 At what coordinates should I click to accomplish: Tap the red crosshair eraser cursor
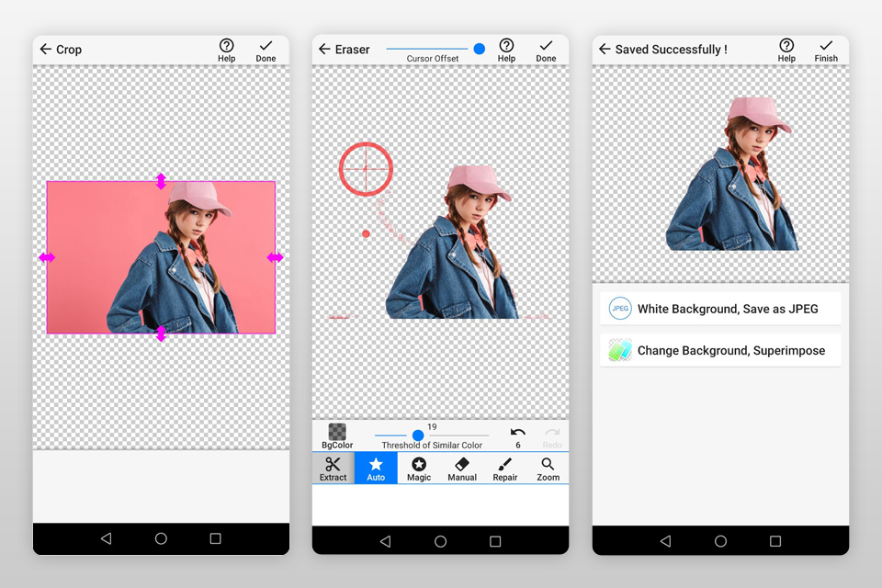(x=366, y=169)
